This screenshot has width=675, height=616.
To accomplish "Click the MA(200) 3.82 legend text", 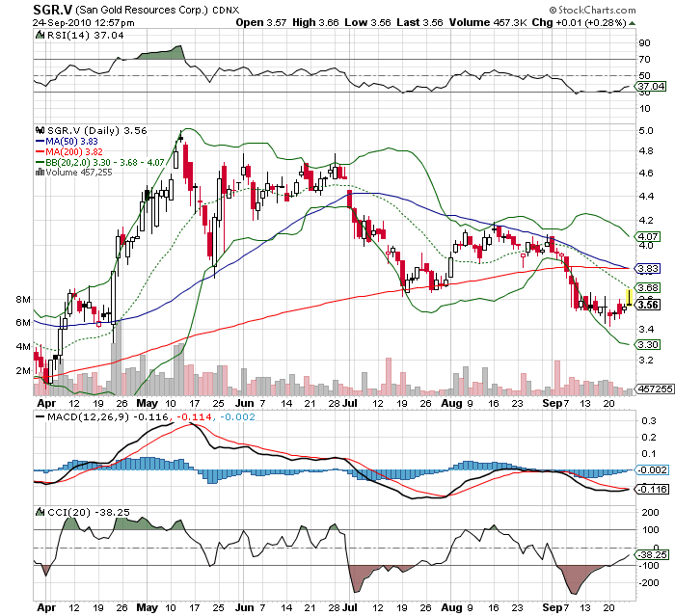I will 74,152.
